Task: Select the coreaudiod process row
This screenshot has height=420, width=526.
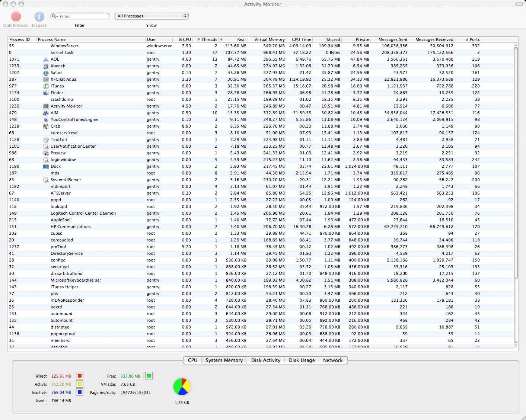Action: click(x=261, y=240)
